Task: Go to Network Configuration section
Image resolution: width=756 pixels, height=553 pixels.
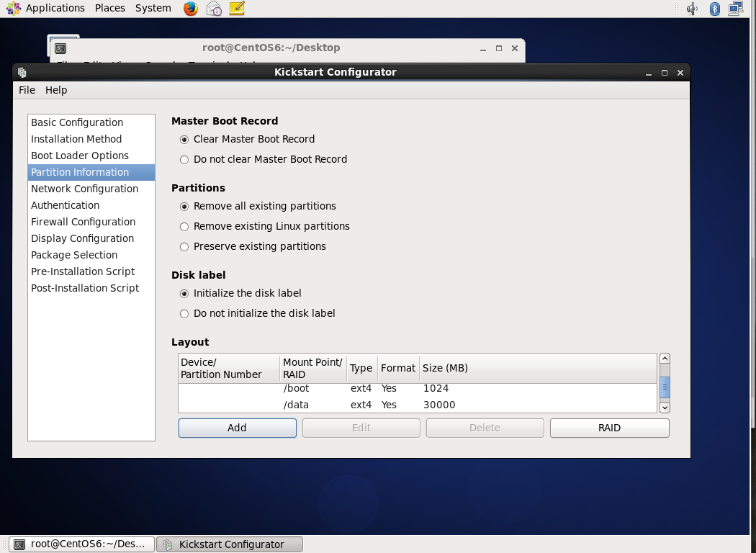Action: click(91, 189)
